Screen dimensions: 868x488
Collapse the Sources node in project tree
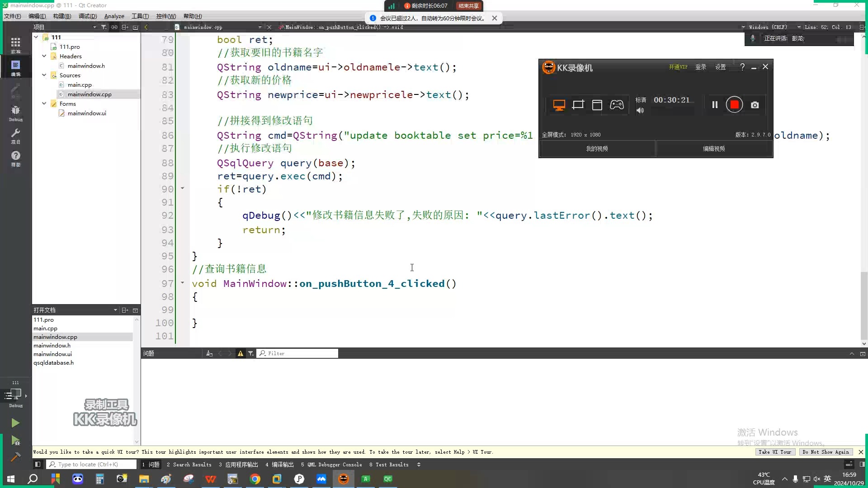44,75
